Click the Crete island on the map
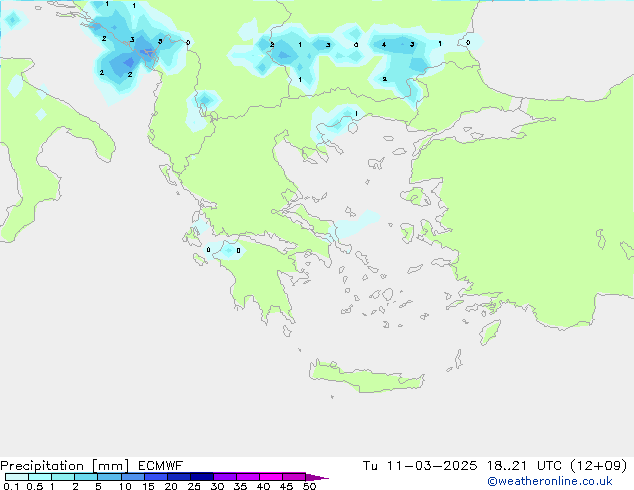This screenshot has width=634, height=490. (366, 375)
